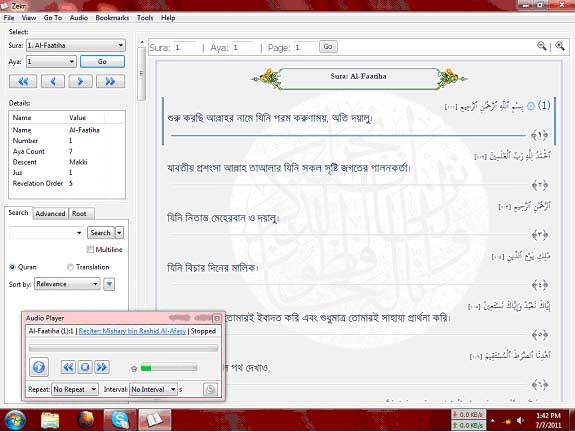Click speaker volume icon in Audio Player
This screenshot has width=575, height=432.
pyautogui.click(x=134, y=368)
